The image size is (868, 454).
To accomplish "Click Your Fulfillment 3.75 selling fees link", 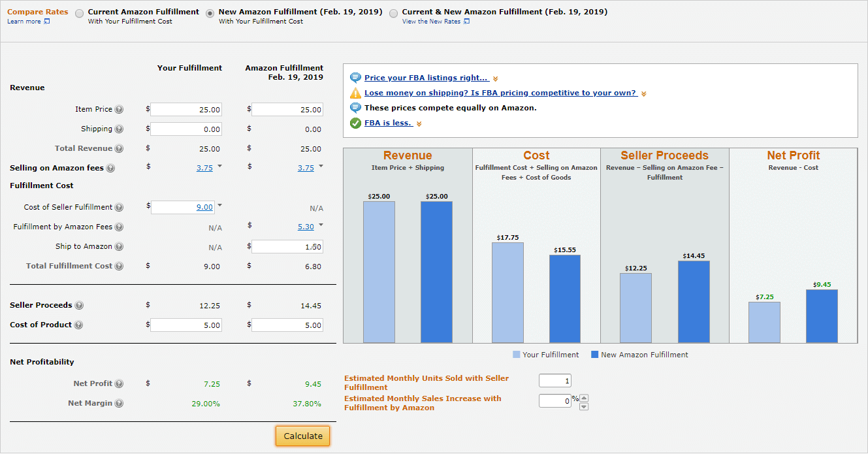I will pos(204,168).
